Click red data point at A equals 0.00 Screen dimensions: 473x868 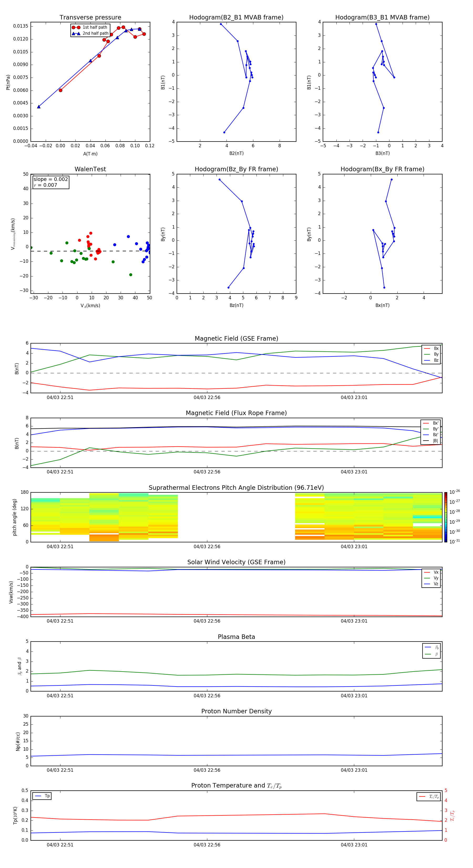pyautogui.click(x=61, y=90)
